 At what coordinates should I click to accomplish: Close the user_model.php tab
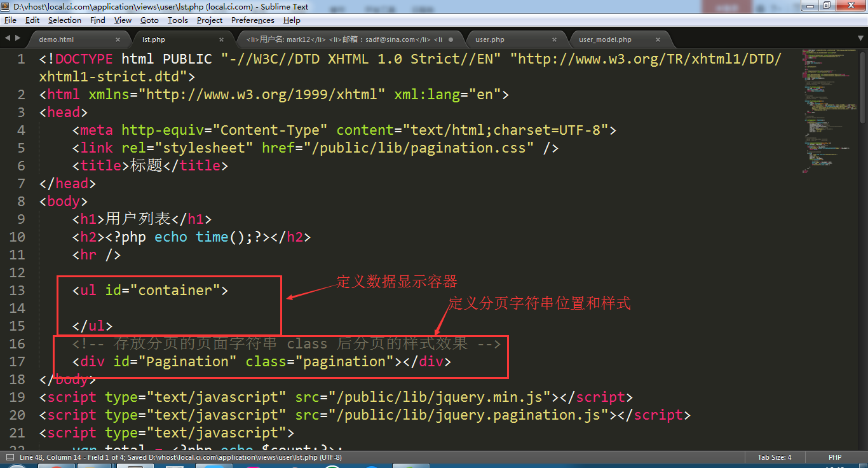pos(658,39)
